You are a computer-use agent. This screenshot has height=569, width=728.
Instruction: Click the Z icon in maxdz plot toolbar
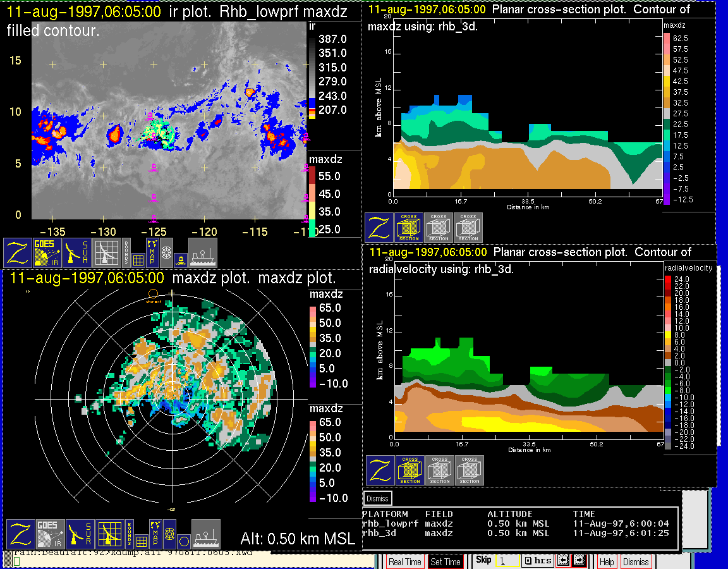20,534
